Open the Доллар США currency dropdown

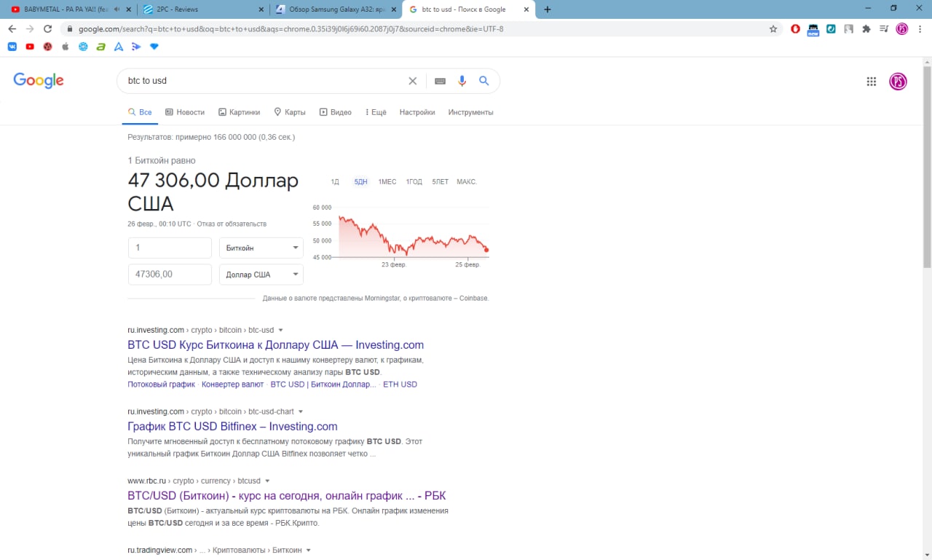(261, 275)
